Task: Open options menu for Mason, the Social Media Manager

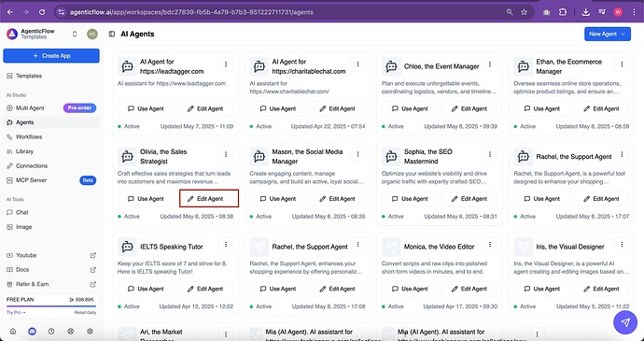Action: 357,154
